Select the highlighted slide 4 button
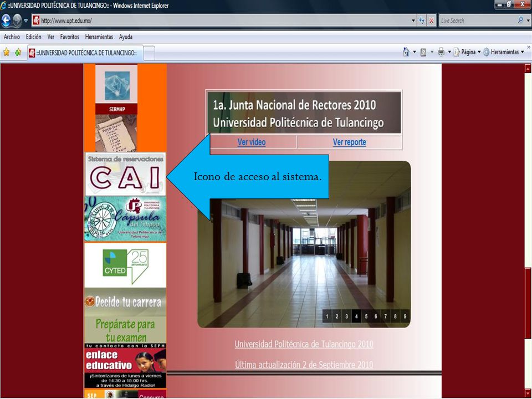This screenshot has height=399, width=532. pyautogui.click(x=356, y=316)
